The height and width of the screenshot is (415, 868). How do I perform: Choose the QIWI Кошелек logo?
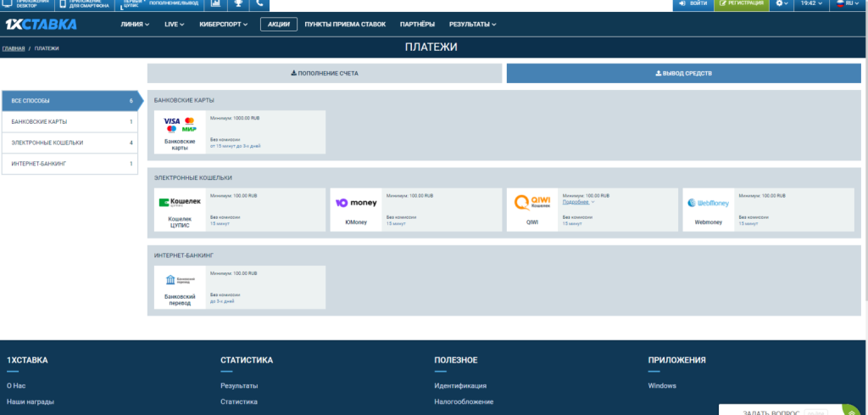click(x=531, y=202)
